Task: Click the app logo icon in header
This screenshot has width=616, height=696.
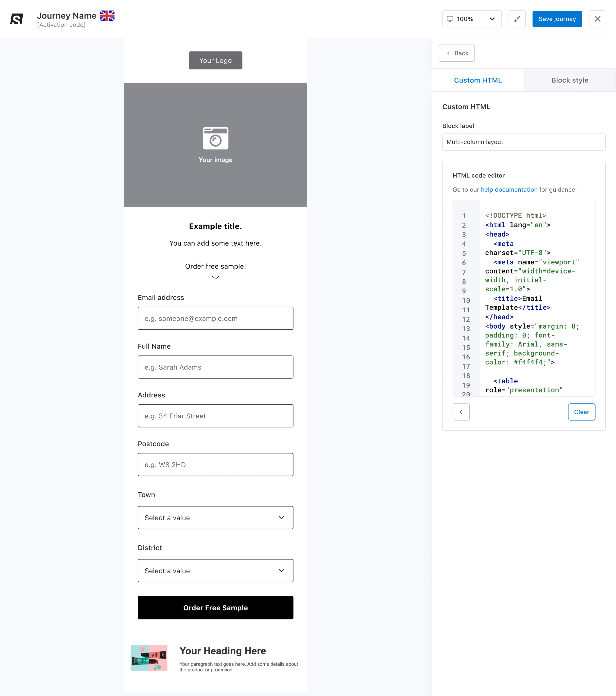Action: click(17, 19)
